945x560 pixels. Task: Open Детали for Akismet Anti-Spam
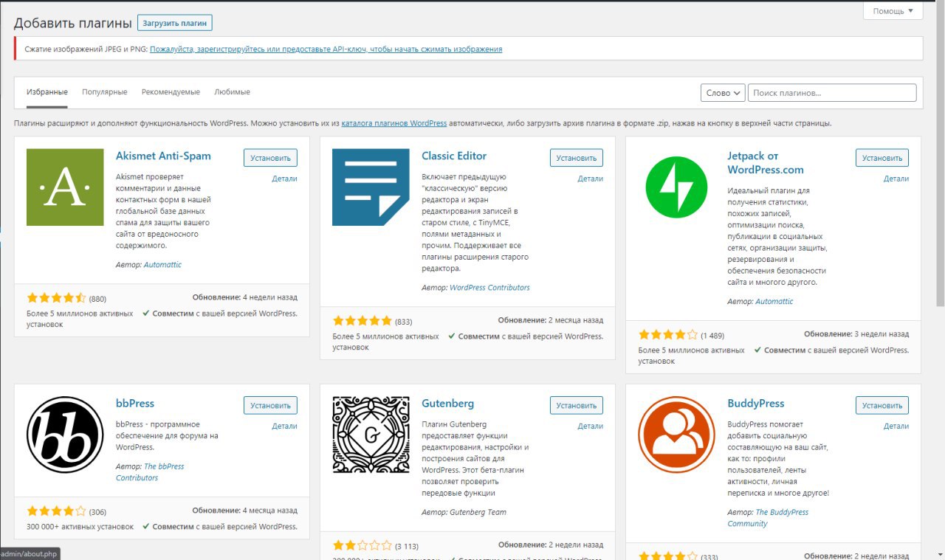pyautogui.click(x=284, y=179)
